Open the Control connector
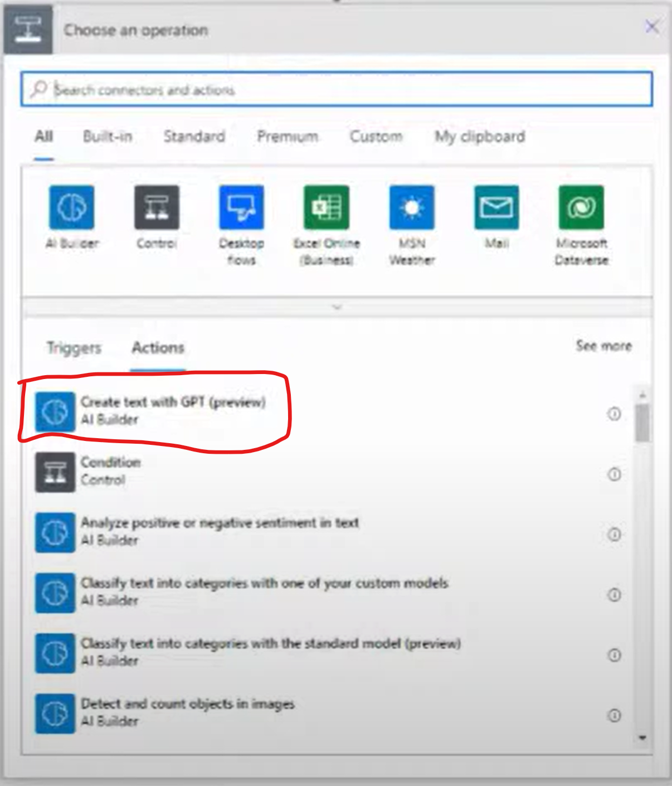 tap(157, 207)
